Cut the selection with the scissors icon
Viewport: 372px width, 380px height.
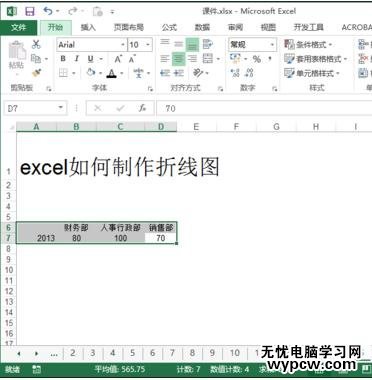coord(36,44)
